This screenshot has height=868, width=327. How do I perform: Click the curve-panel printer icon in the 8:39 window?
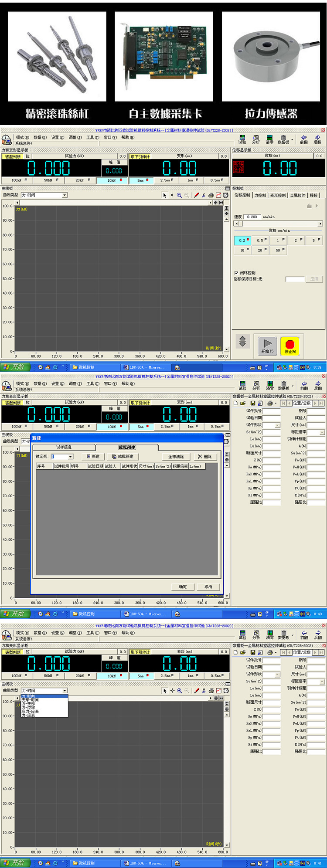click(x=211, y=195)
